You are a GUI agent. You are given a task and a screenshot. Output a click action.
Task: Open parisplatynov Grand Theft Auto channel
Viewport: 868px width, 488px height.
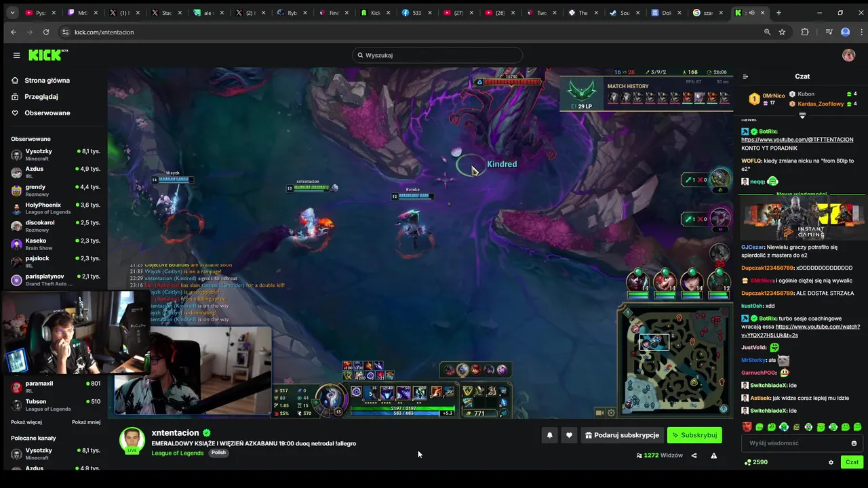[56, 280]
